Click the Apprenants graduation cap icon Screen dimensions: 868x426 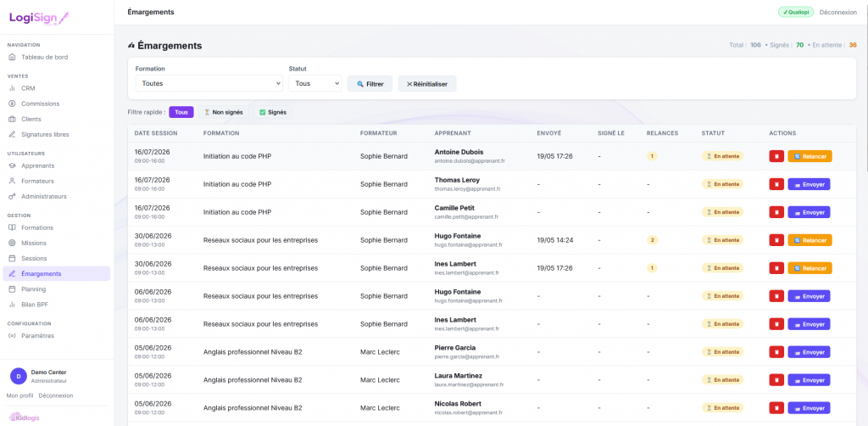(12, 165)
